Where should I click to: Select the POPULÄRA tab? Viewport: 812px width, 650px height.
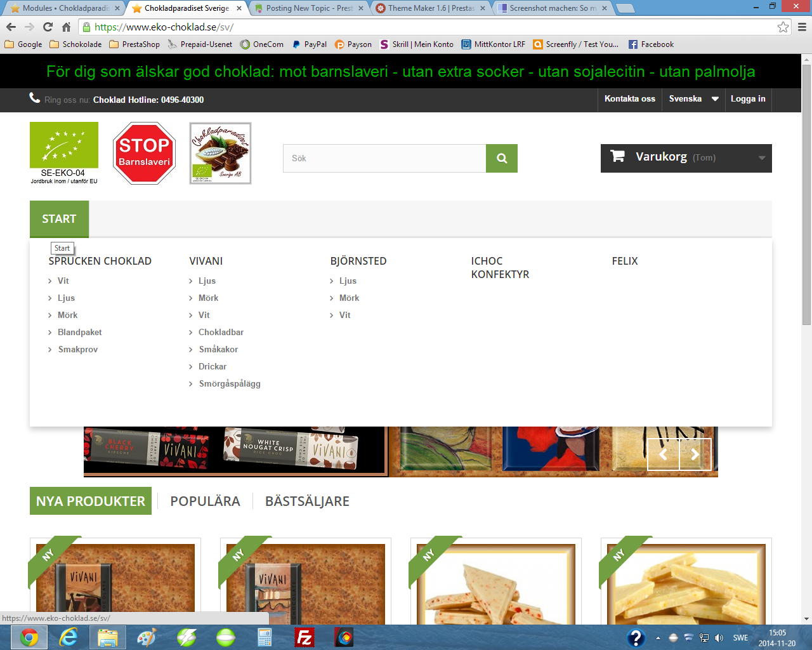[x=205, y=501]
